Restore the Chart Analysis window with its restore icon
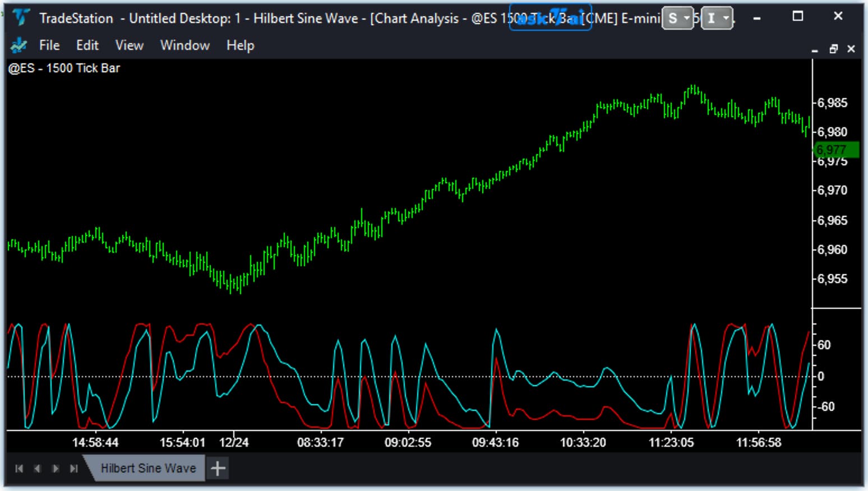Screen dimensions: 868x491 pyautogui.click(x=834, y=49)
